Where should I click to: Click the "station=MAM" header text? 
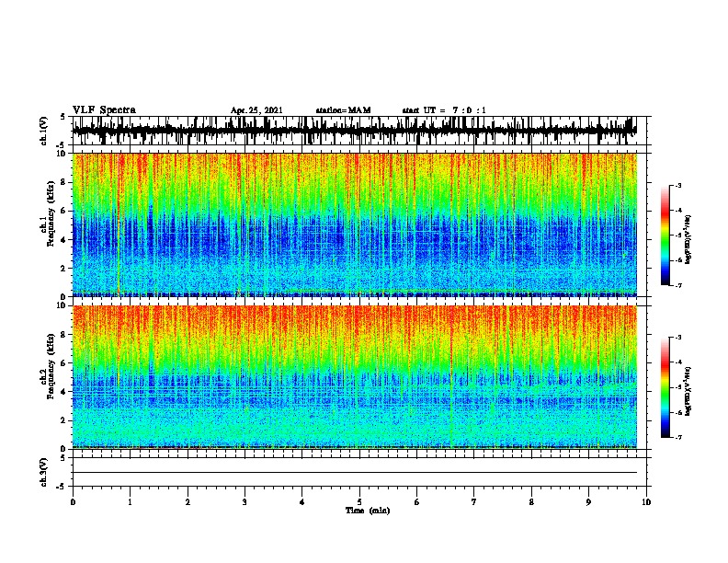[343, 110]
